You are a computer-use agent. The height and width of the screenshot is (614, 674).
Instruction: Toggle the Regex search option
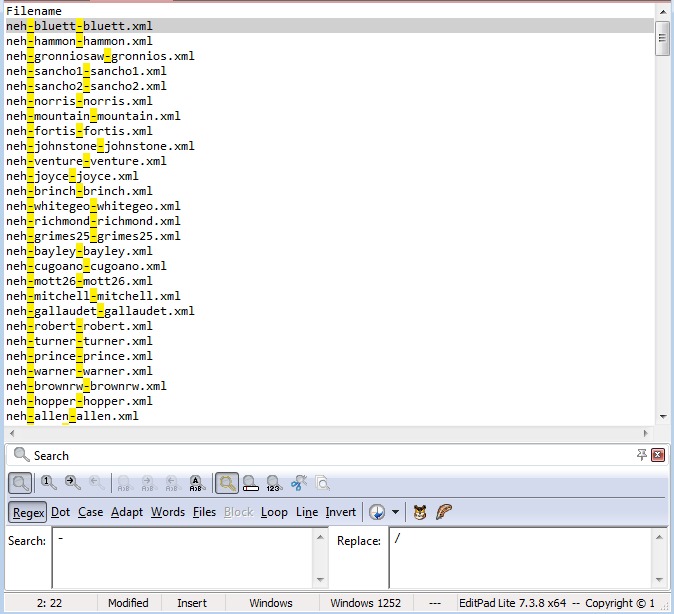pyautogui.click(x=28, y=512)
